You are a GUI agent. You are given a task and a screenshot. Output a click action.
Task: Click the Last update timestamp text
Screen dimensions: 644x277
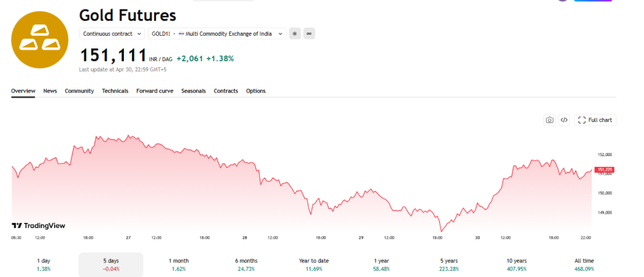coord(123,69)
